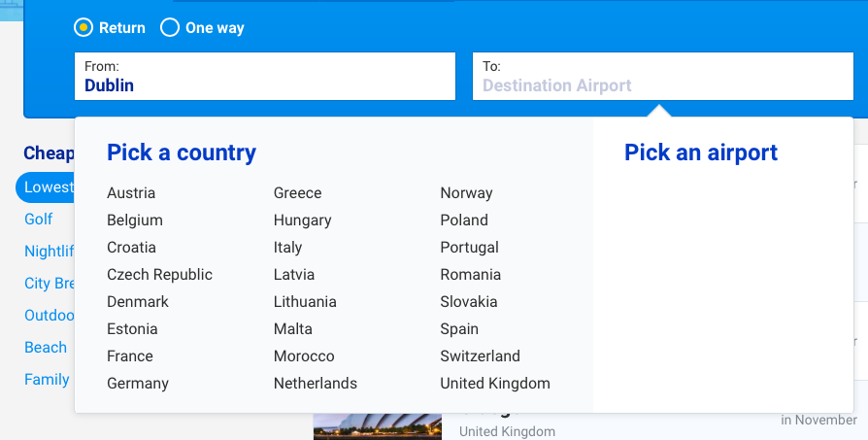
Task: Select Morocco in the country list
Action: (304, 355)
